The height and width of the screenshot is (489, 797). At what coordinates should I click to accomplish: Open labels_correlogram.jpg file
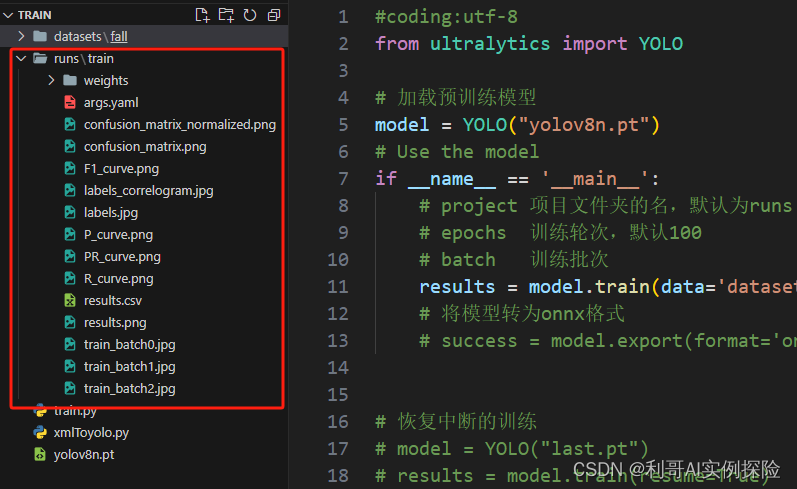pyautogui.click(x=148, y=191)
